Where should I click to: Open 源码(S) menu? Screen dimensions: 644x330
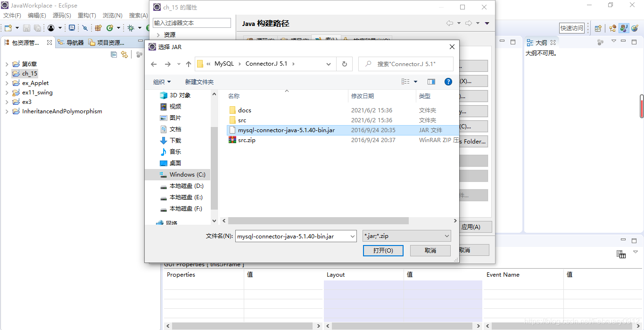(x=62, y=16)
